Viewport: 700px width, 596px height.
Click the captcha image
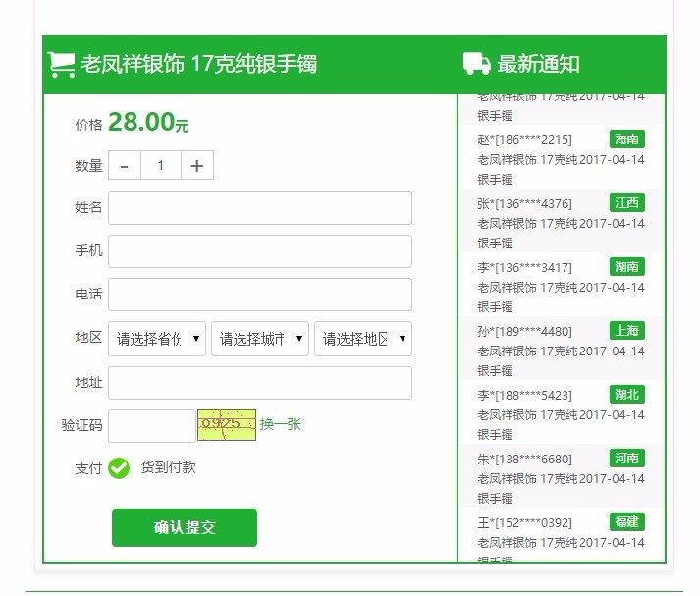[x=227, y=425]
